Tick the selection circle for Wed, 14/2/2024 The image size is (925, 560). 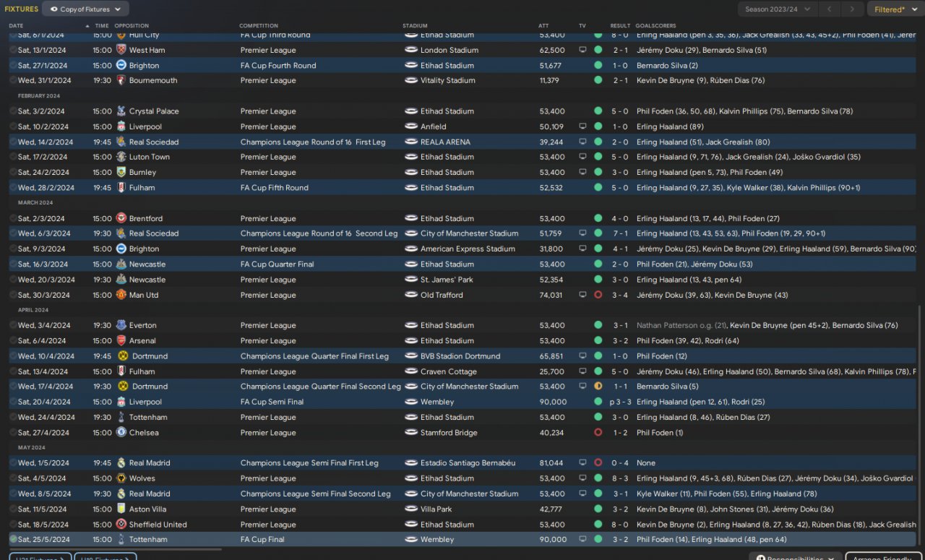[13, 142]
